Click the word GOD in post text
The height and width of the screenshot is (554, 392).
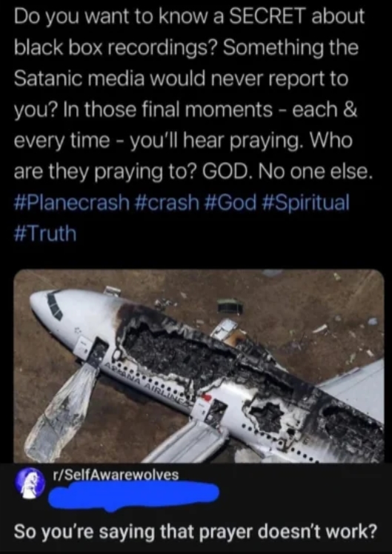pos(227,172)
